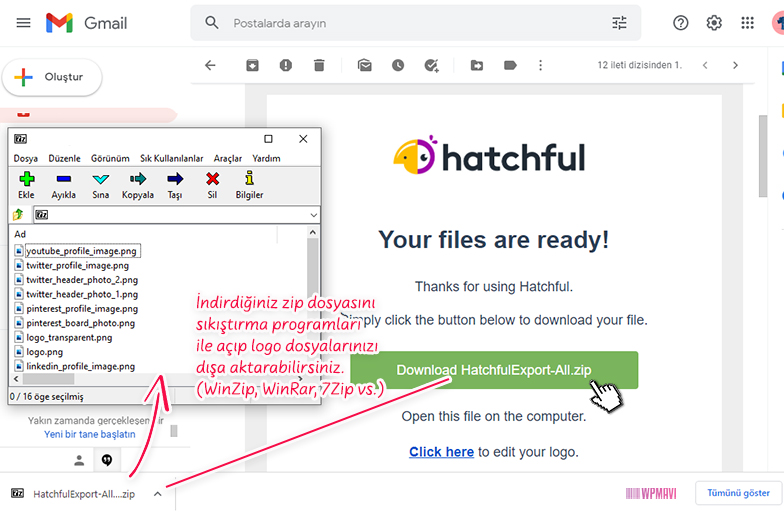
Task: Click the Gmail email view scrollbar
Action: (762, 156)
